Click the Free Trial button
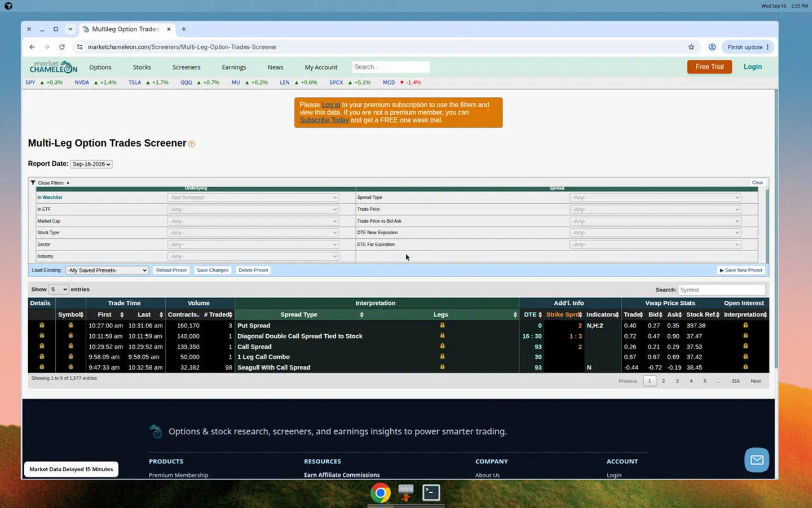This screenshot has width=812, height=508. tap(709, 67)
